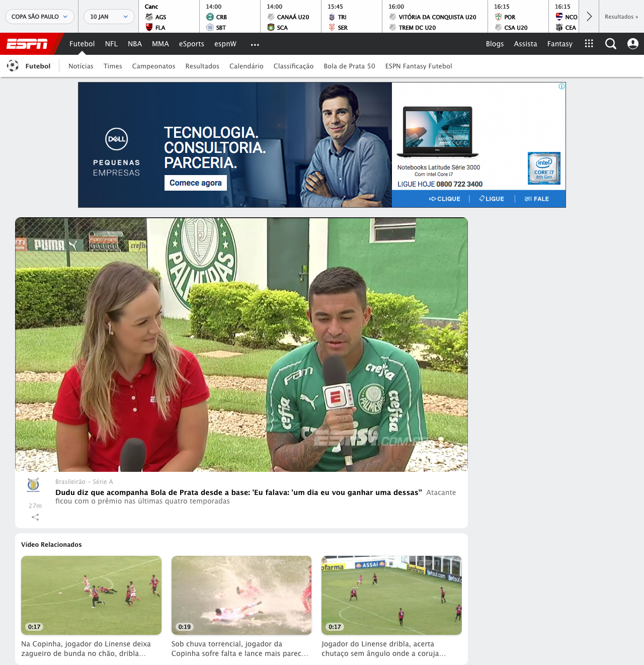The height and width of the screenshot is (665, 644).
Task: Click the Flamengo FLA team crest
Action: [x=149, y=27]
